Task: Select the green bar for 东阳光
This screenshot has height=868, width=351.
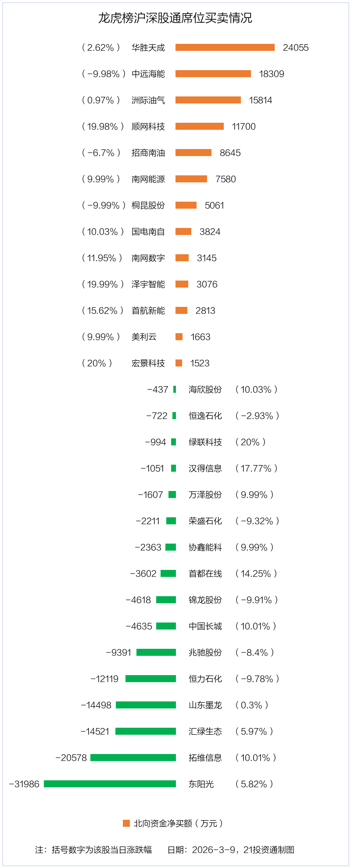Action: pos(110,784)
